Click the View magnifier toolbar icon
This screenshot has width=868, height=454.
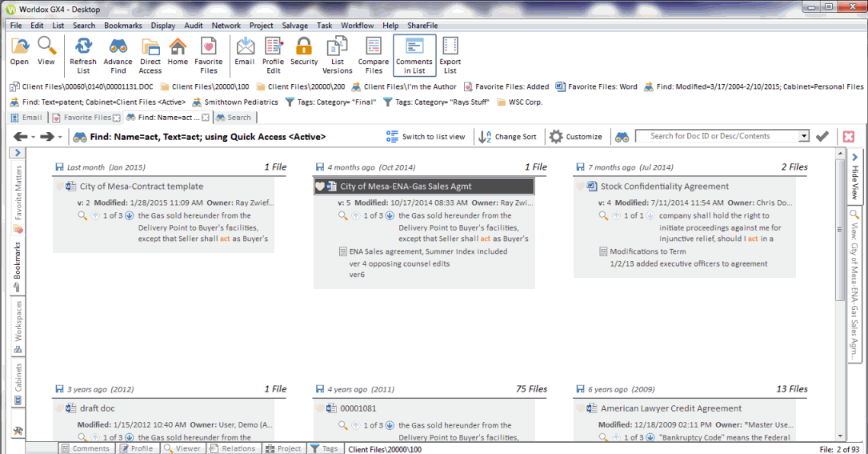[x=46, y=51]
